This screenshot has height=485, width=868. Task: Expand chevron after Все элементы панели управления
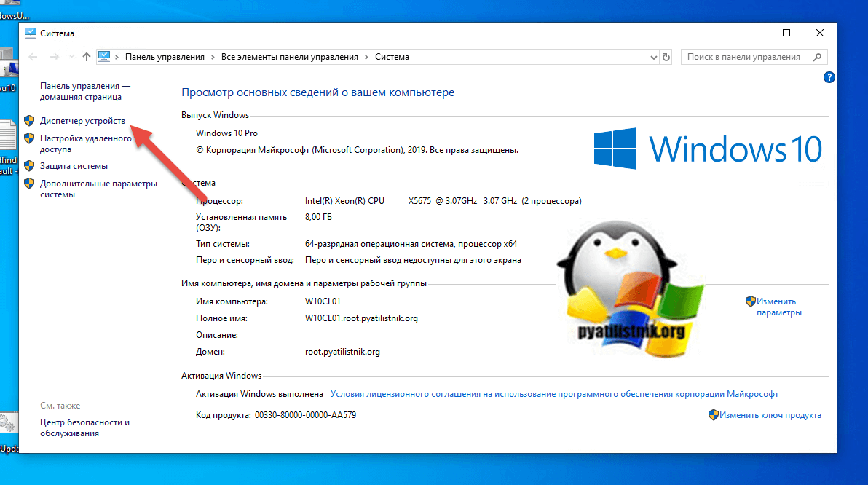pyautogui.click(x=367, y=57)
